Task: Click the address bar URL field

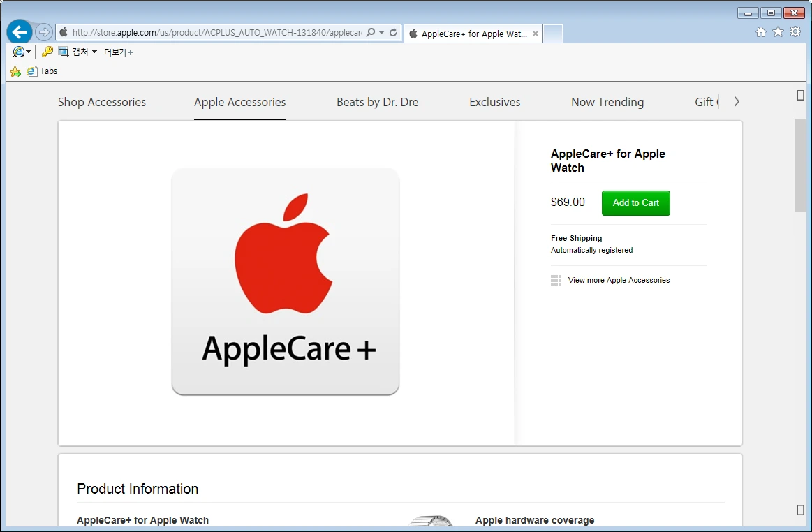Action: pos(217,32)
